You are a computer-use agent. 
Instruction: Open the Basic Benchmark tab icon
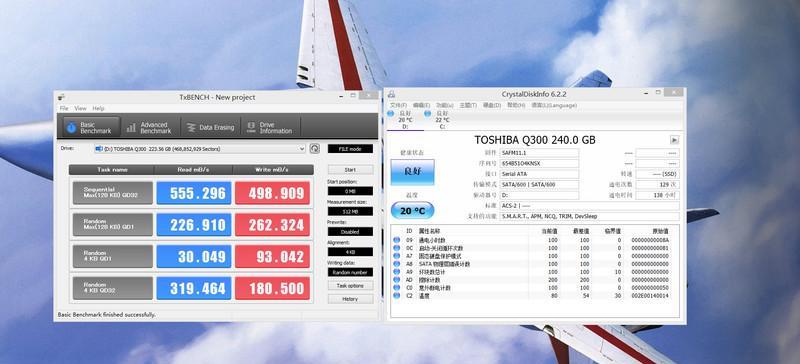tap(72, 127)
